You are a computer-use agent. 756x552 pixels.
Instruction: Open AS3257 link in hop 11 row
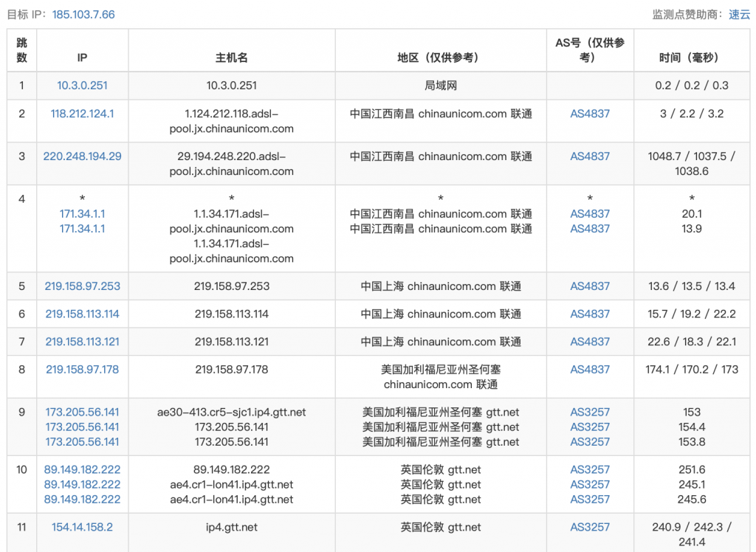[590, 527]
